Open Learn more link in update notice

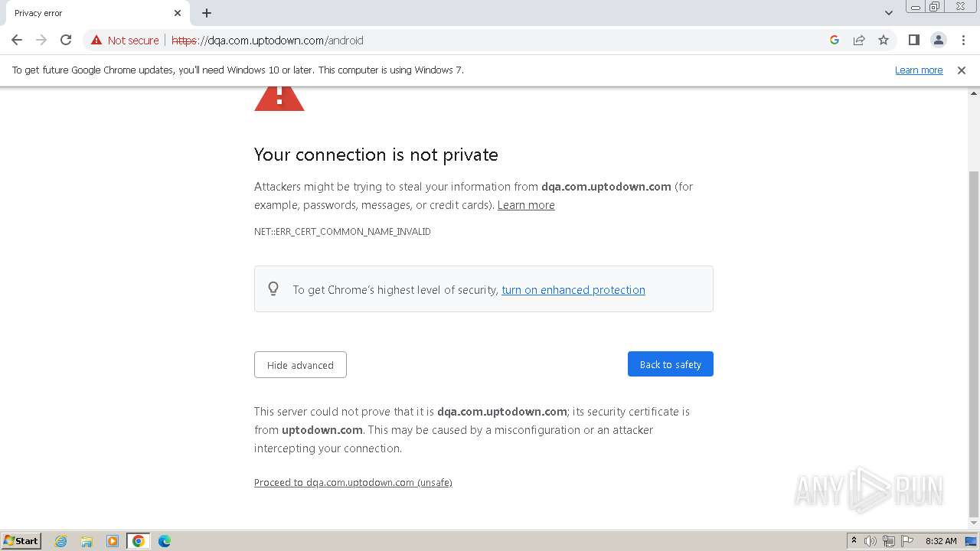(x=919, y=70)
